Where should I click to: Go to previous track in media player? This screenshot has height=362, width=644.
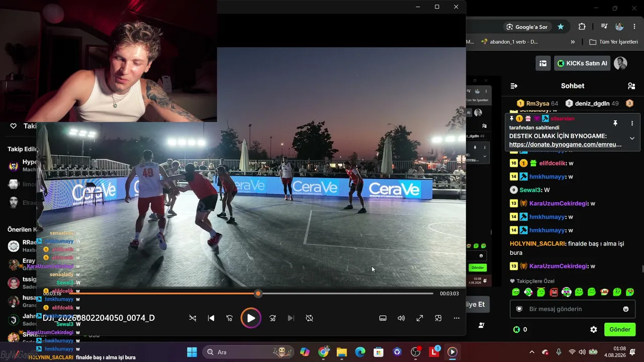coord(211,318)
